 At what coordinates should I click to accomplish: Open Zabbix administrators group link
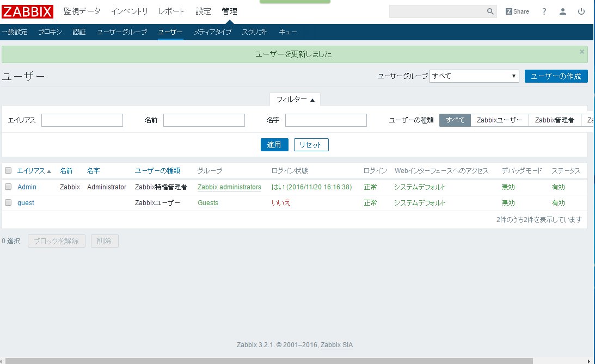click(x=229, y=187)
